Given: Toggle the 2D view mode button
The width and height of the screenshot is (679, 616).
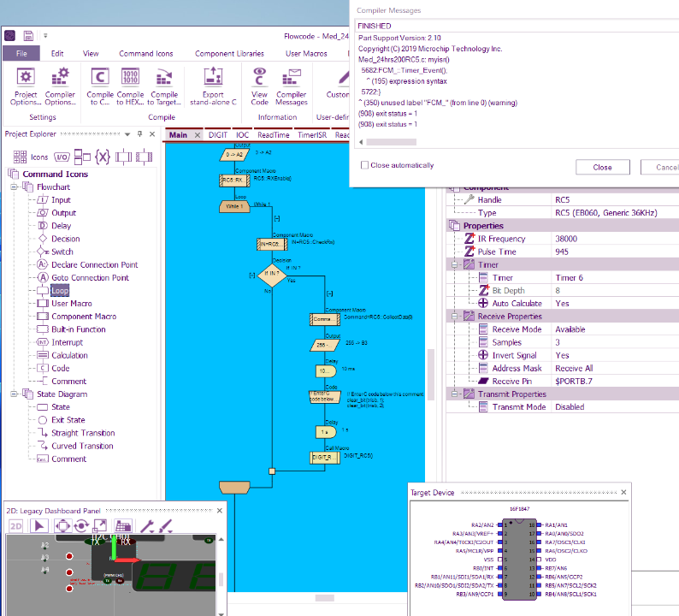Looking at the screenshot, I should pyautogui.click(x=16, y=526).
